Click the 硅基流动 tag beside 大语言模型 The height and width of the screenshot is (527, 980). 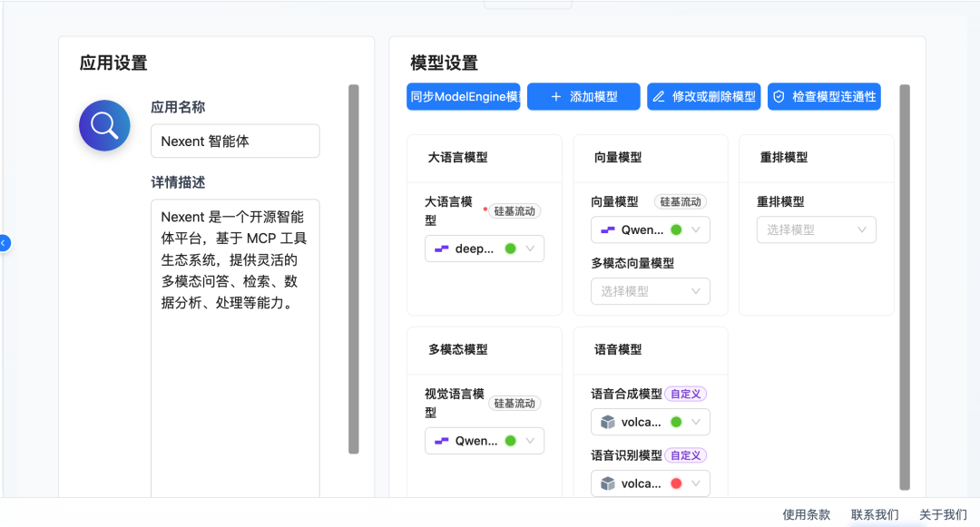[x=514, y=211]
